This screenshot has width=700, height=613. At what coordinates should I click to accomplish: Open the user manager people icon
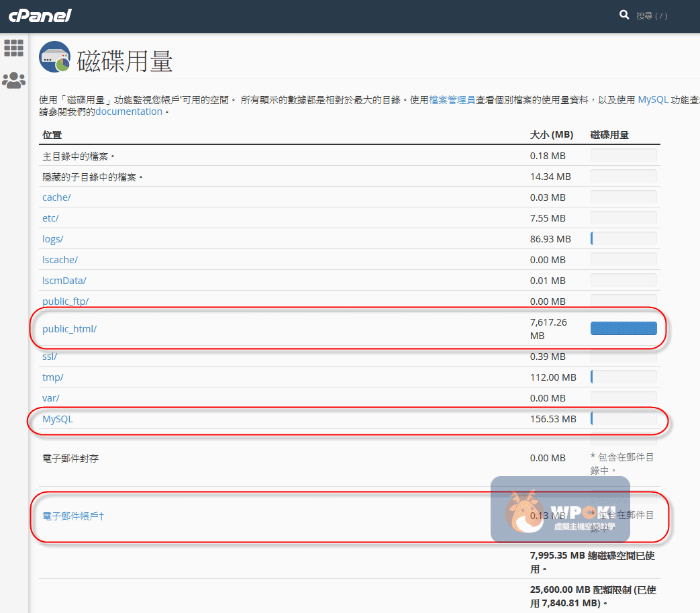click(13, 81)
